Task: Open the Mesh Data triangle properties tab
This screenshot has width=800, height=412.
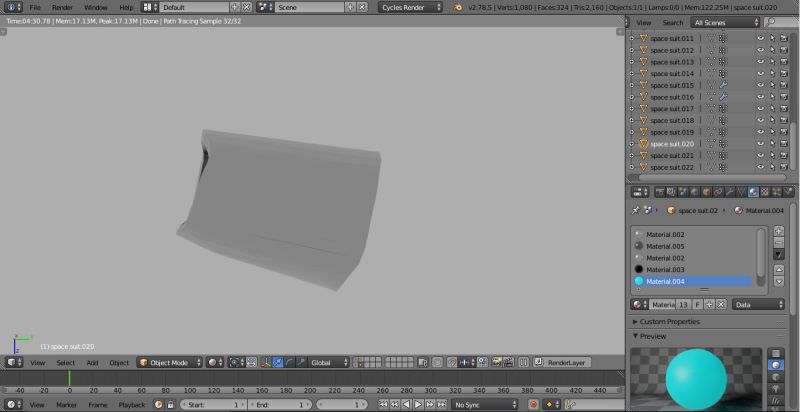Action: (741, 192)
